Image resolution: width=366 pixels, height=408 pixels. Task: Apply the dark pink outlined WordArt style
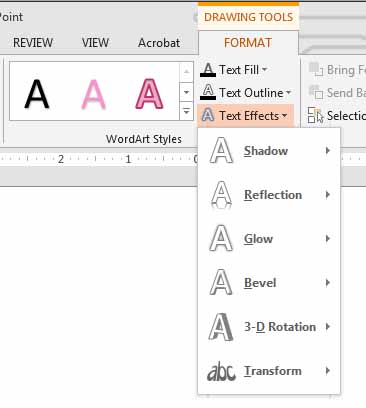coord(150,94)
